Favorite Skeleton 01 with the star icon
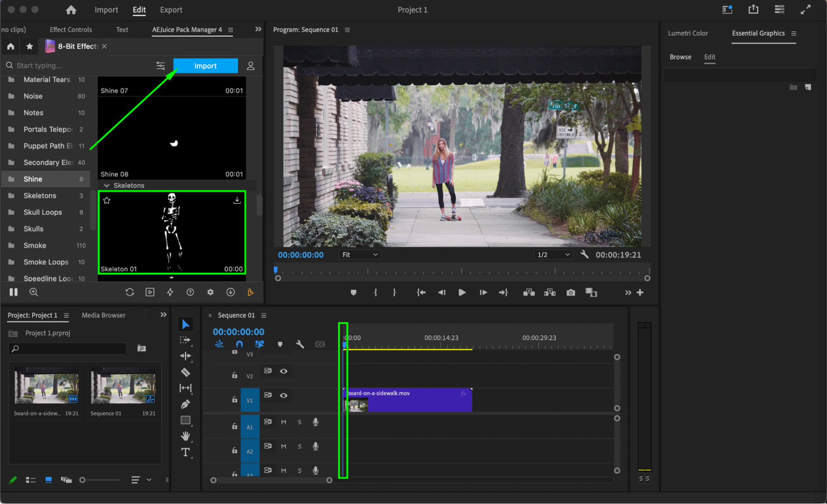 (x=107, y=201)
